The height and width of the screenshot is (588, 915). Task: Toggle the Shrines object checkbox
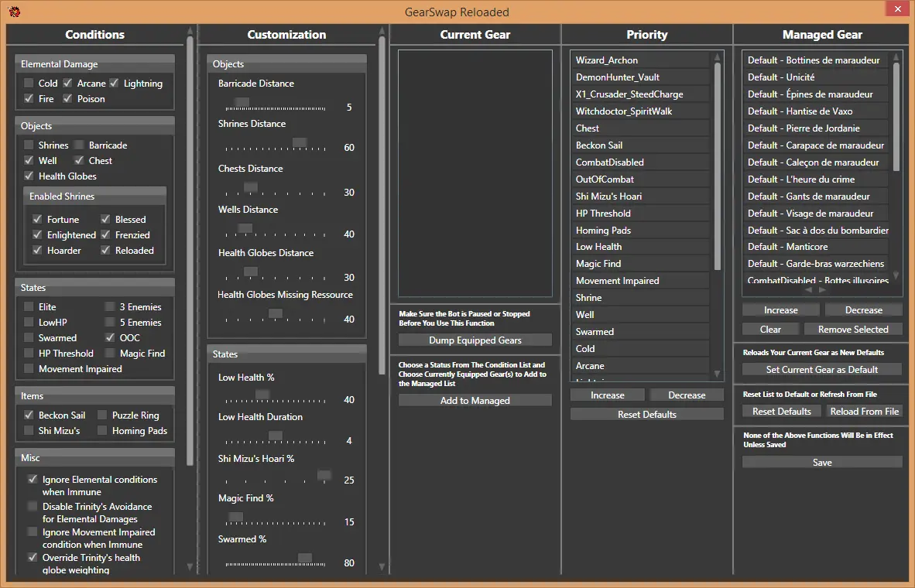[x=29, y=145]
